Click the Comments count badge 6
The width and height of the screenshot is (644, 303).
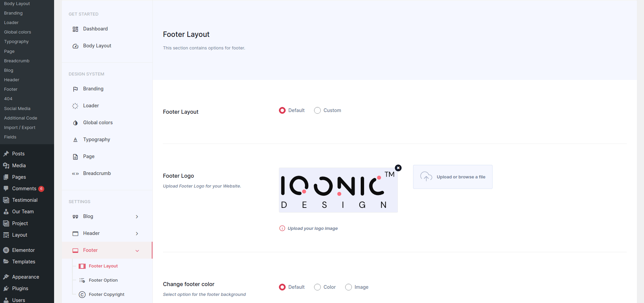(41, 189)
